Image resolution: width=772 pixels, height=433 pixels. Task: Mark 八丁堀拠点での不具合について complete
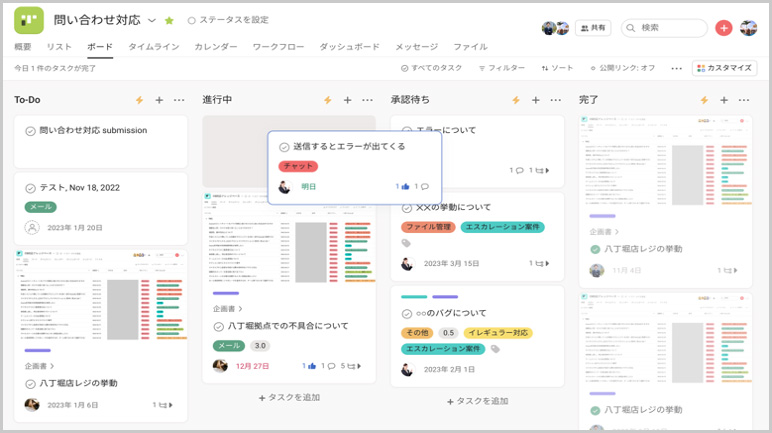(x=219, y=327)
